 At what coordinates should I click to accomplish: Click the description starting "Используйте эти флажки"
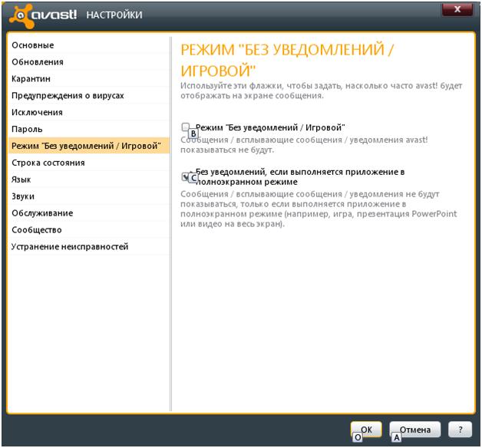[x=322, y=91]
